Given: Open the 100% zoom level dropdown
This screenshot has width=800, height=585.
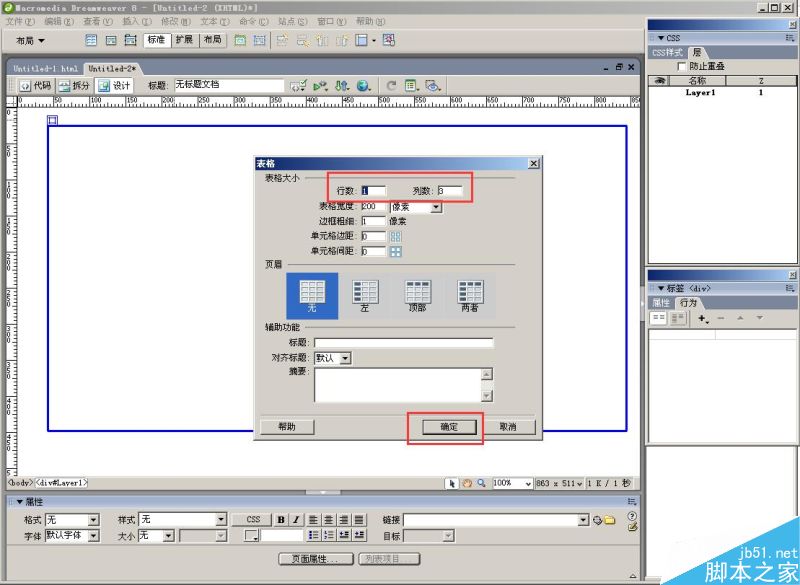Looking at the screenshot, I should [528, 483].
